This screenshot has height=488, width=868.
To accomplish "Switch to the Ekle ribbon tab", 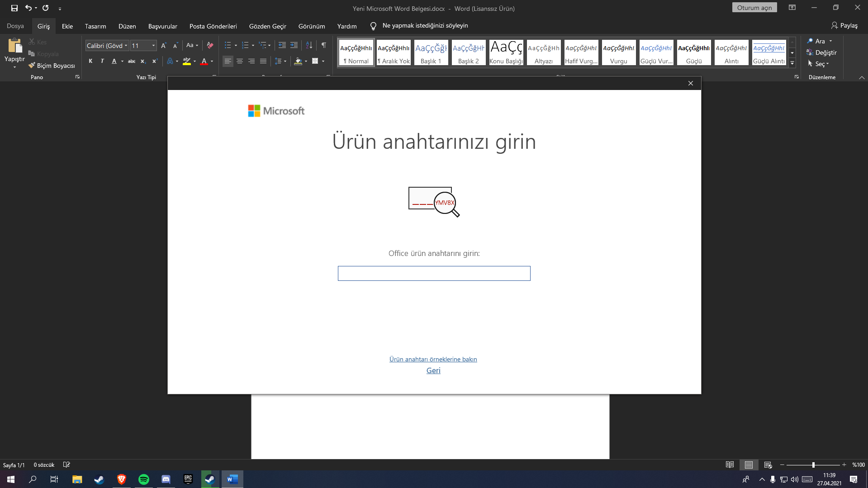I will 67,26.
